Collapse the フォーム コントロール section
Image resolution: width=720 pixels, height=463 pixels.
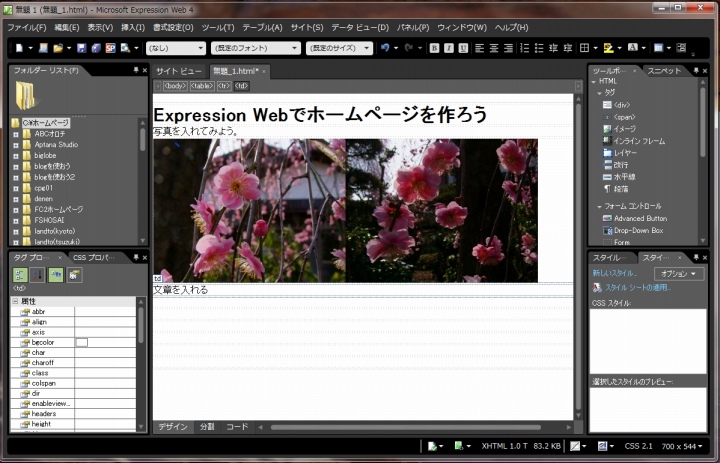(x=599, y=207)
